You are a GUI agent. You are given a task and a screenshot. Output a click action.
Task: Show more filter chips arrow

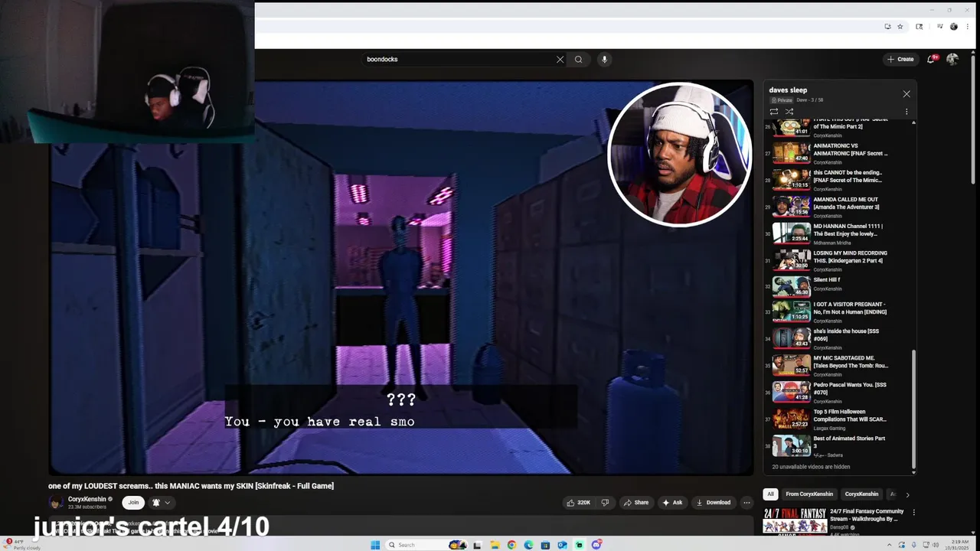(907, 494)
